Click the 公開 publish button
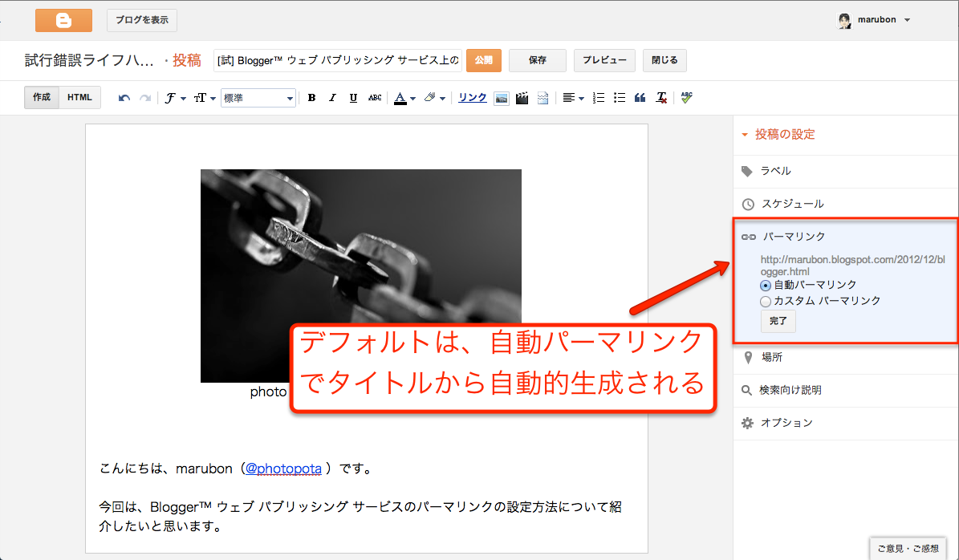The width and height of the screenshot is (959, 560). (x=484, y=60)
